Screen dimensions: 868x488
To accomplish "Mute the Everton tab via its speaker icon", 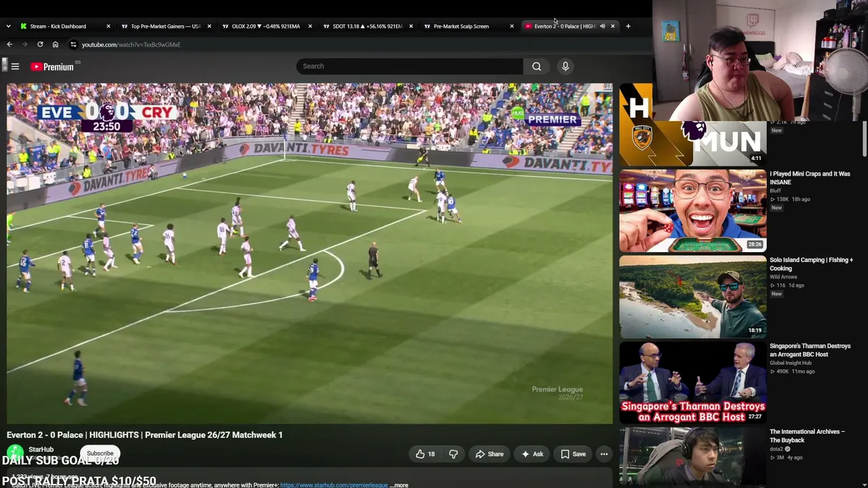I will point(602,26).
